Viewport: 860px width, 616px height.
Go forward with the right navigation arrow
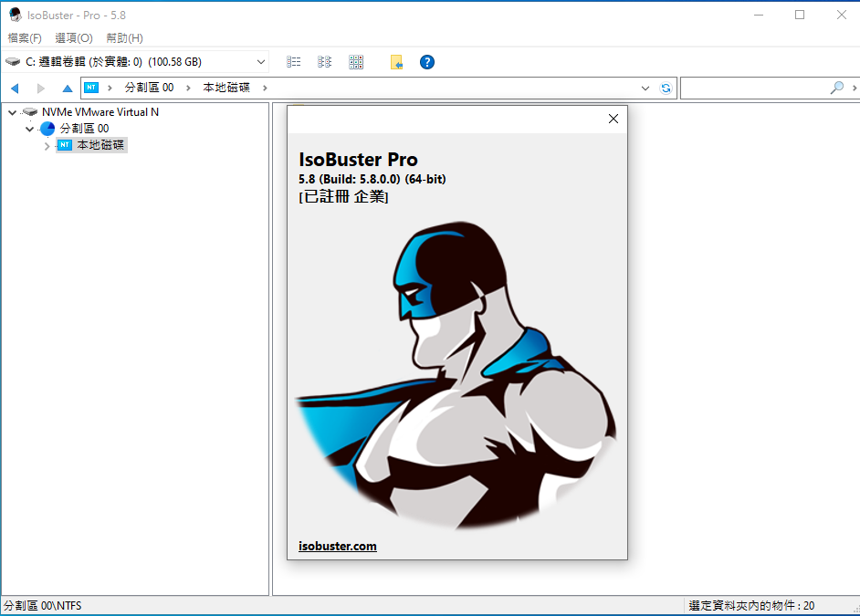point(40,88)
